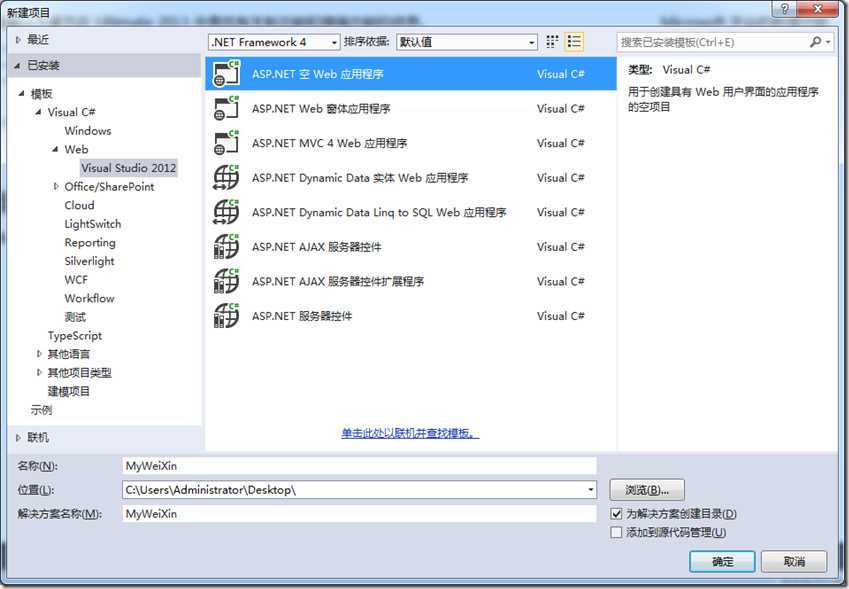
Task: Open the .NET Framework 4 version dropdown
Action: [274, 42]
